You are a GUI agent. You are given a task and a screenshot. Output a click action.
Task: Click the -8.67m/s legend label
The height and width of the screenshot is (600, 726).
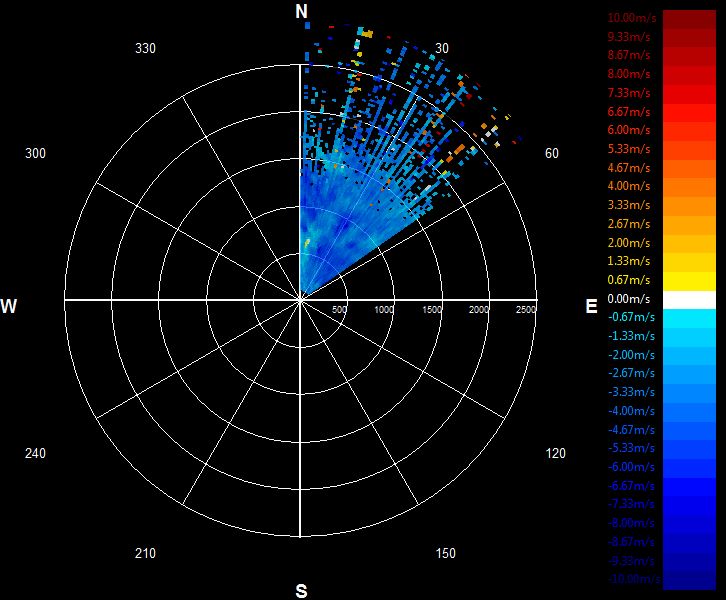point(631,542)
